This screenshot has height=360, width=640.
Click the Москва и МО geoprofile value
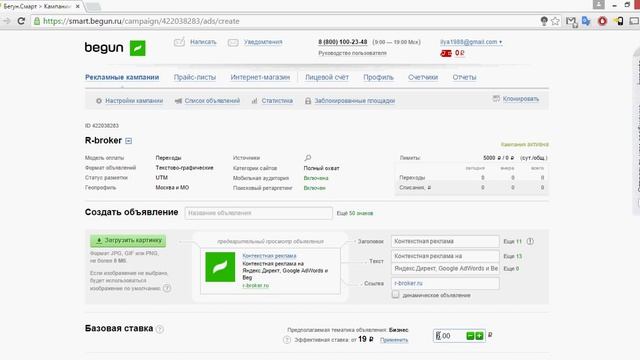[x=172, y=188]
